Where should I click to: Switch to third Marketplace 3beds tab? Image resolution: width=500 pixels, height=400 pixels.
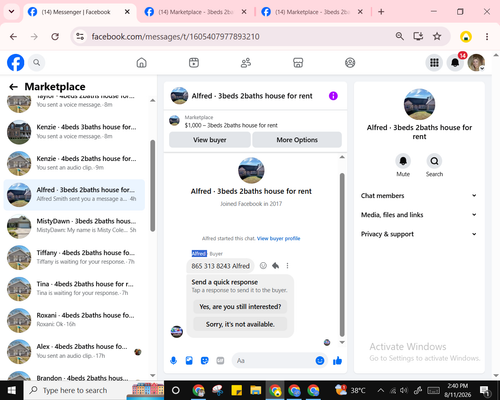click(x=312, y=12)
